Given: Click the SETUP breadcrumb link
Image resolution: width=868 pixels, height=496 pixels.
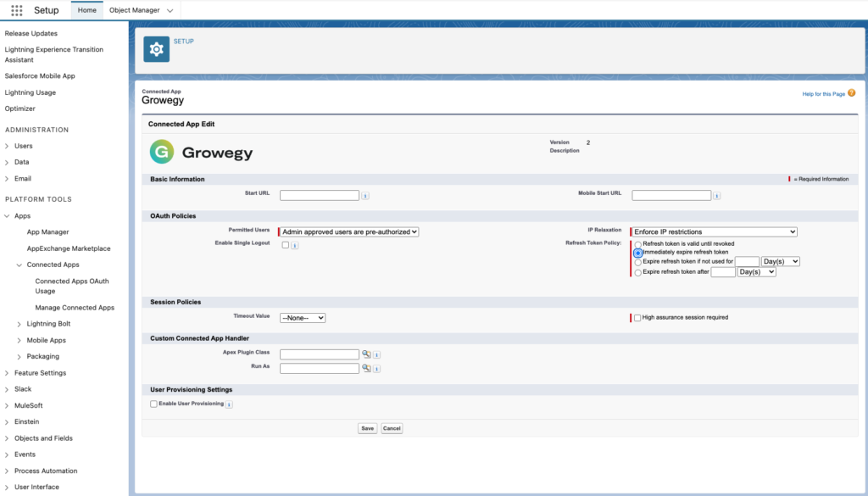Looking at the screenshot, I should (x=184, y=41).
